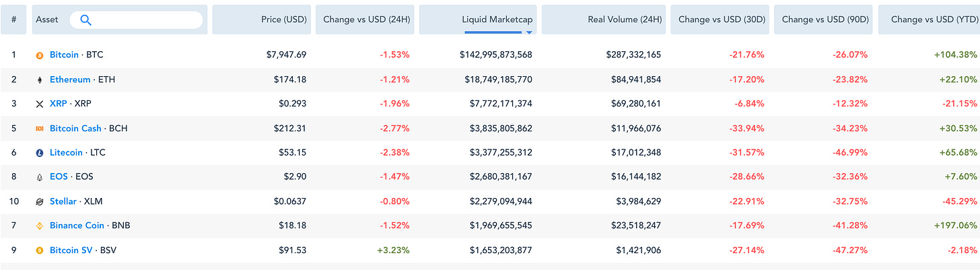Open the Bitcoin asset link
Image resolution: width=980 pixels, height=270 pixels.
coord(64,55)
